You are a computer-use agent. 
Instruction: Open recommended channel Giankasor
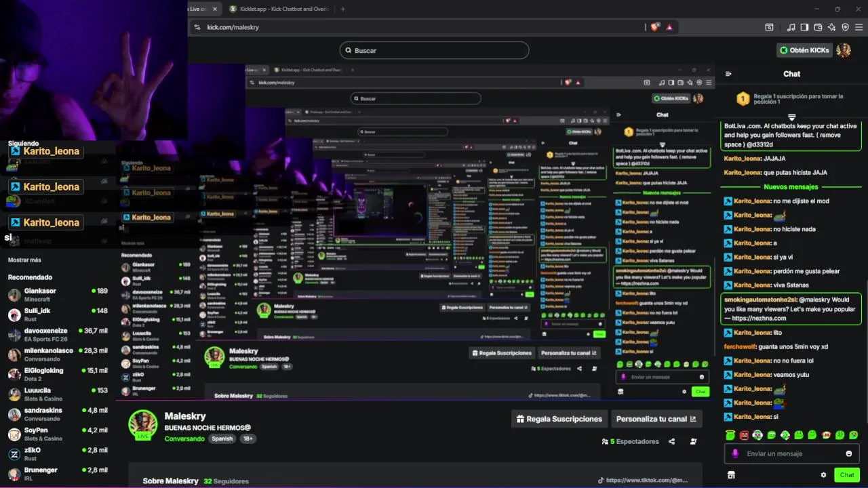click(58, 295)
